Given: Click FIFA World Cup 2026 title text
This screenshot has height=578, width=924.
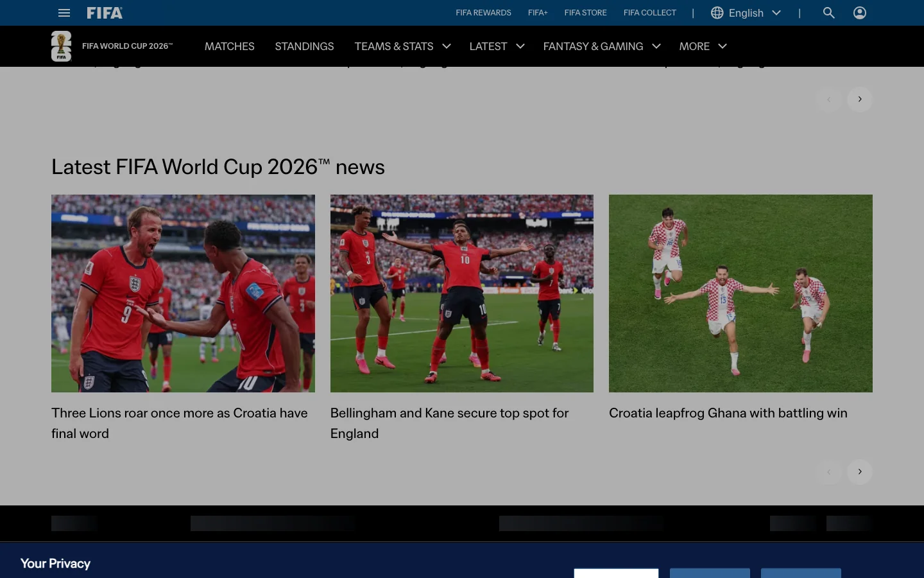Looking at the screenshot, I should [127, 46].
